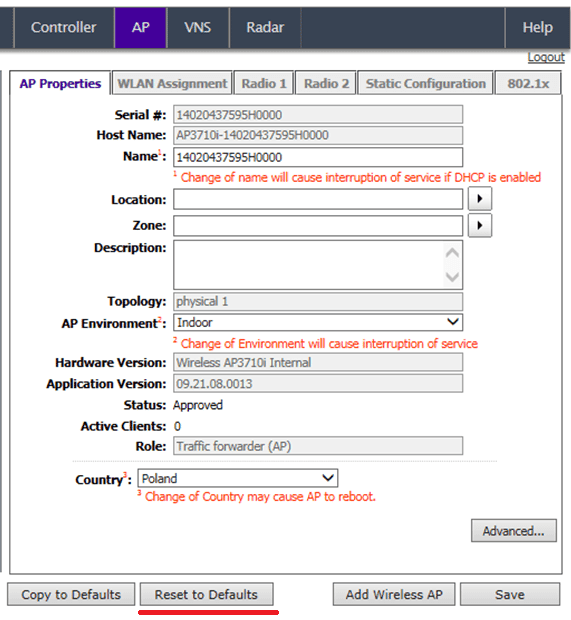Click the Add Wireless AP button
Viewport: 571px width, 620px height.
(394, 594)
